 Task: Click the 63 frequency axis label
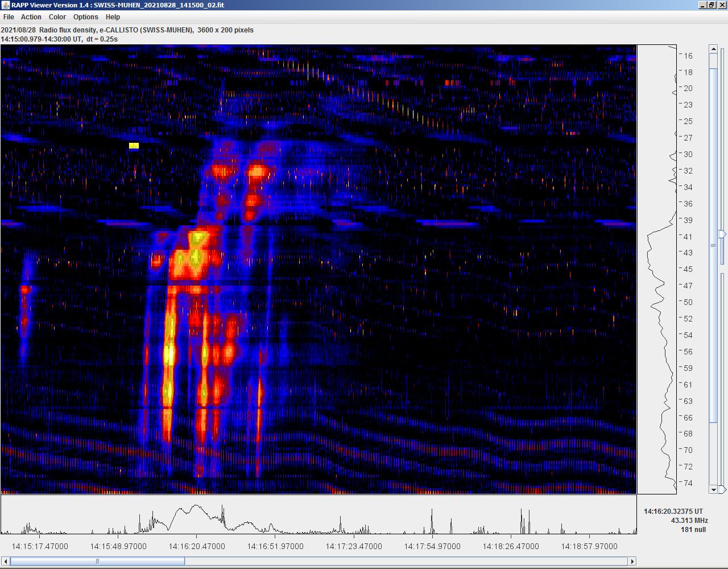[x=688, y=401]
